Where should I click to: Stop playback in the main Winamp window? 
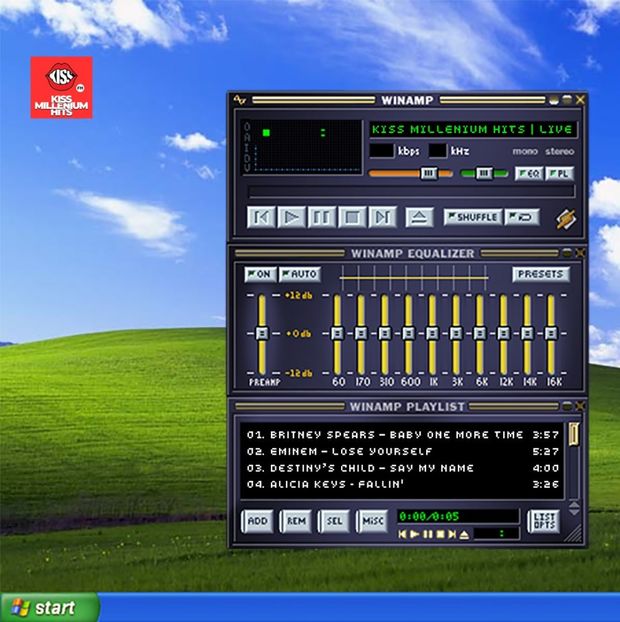[352, 217]
